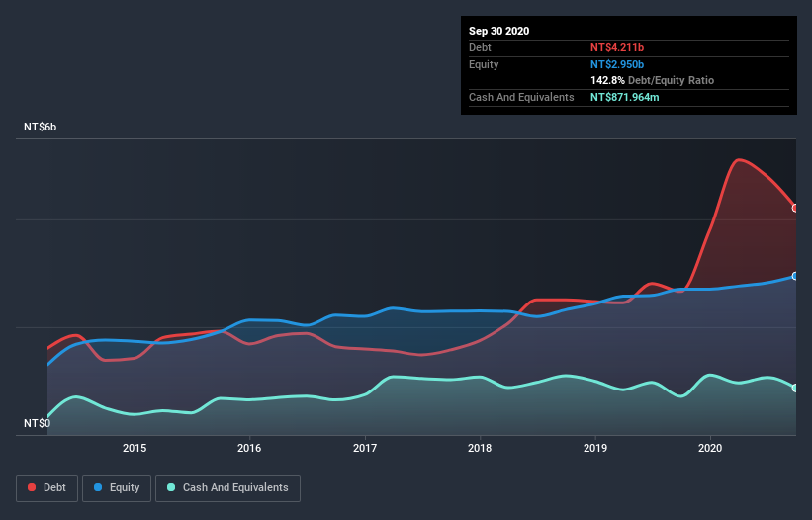Click the 2019 x-axis label

click(595, 448)
